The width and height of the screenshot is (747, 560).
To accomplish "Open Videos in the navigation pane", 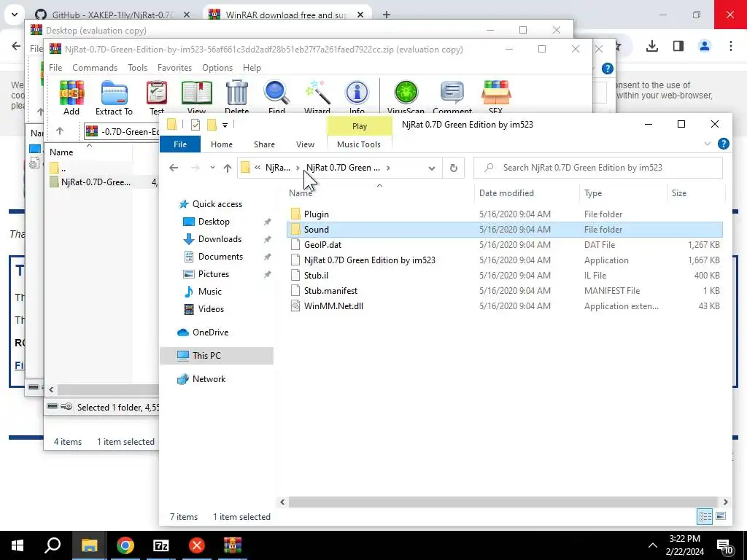I will (211, 309).
